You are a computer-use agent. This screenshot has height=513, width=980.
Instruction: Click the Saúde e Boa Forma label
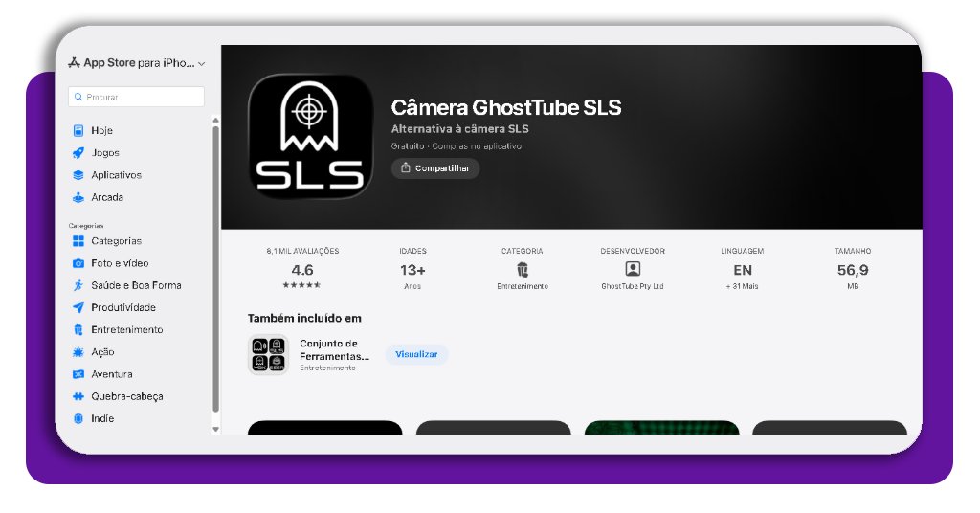pos(136,285)
